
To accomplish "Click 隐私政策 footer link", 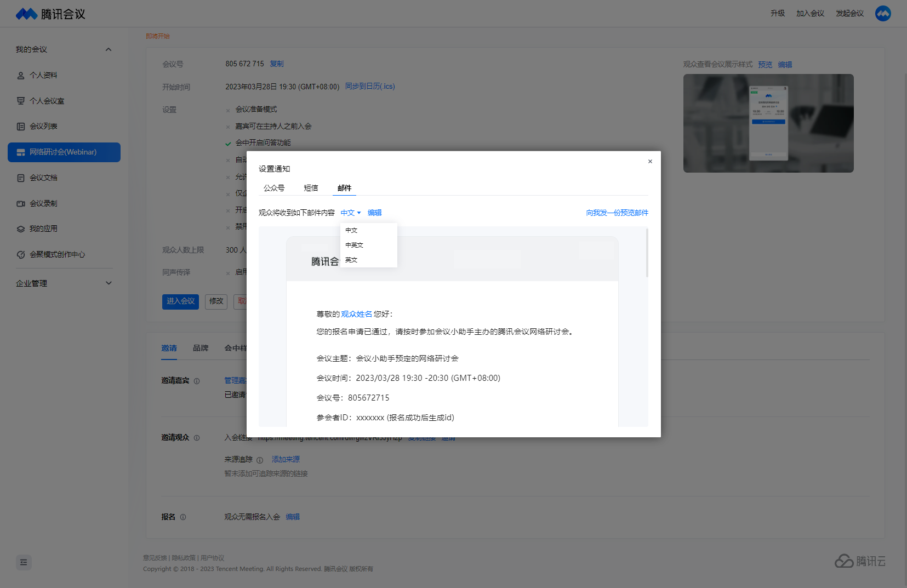I will coord(183,558).
